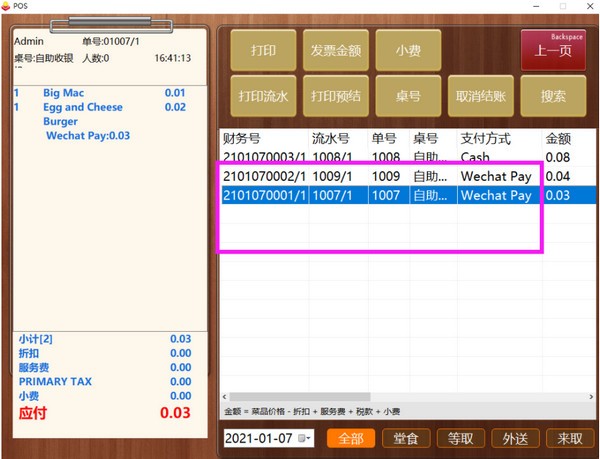Click the 0.08 amount cell
Screen dimensions: 600x459
click(x=558, y=158)
